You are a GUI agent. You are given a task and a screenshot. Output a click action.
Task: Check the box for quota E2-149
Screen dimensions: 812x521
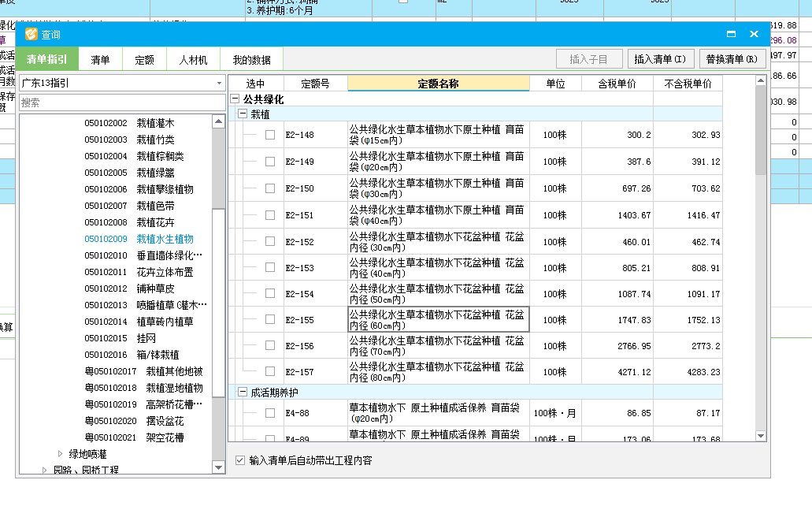point(270,162)
